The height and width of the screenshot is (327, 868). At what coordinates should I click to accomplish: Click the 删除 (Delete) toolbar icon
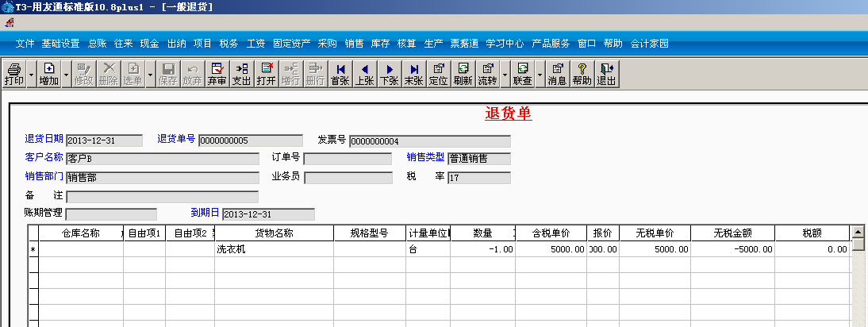tap(109, 74)
